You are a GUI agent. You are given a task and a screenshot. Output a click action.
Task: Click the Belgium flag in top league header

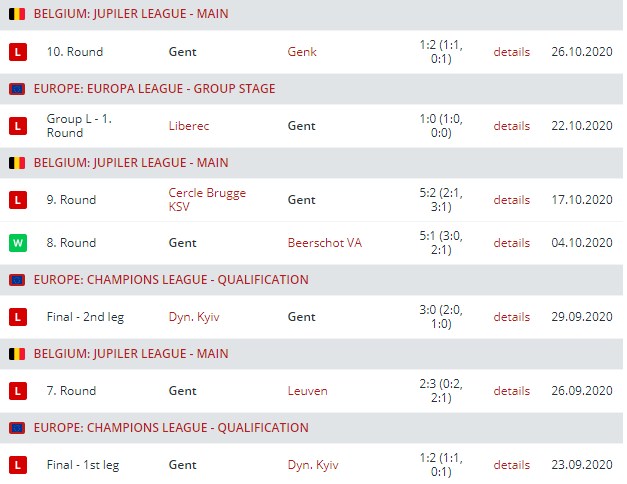point(16,15)
